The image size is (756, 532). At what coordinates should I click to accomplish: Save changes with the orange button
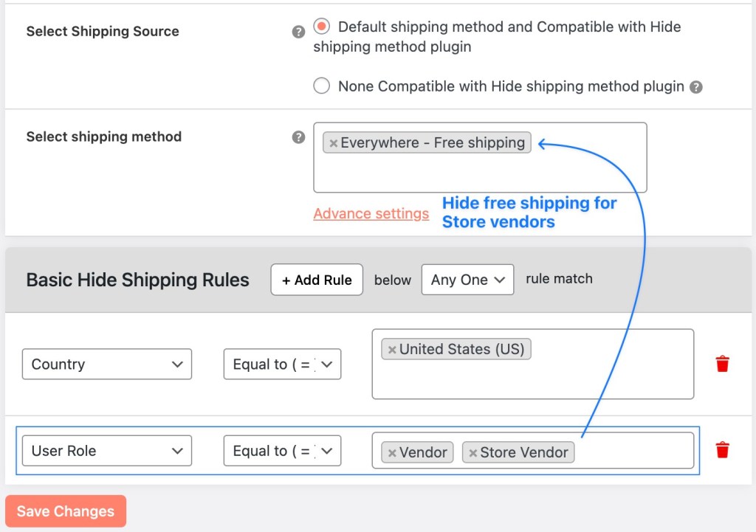coord(65,511)
